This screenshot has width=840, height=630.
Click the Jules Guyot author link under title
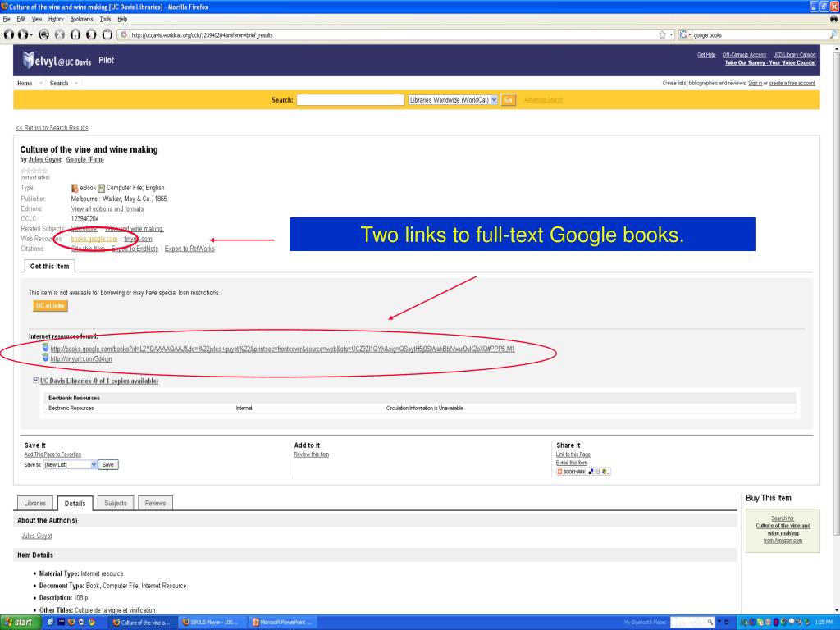(x=44, y=160)
